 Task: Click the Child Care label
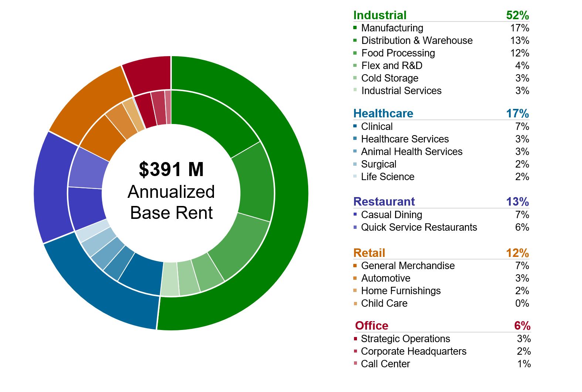384,303
